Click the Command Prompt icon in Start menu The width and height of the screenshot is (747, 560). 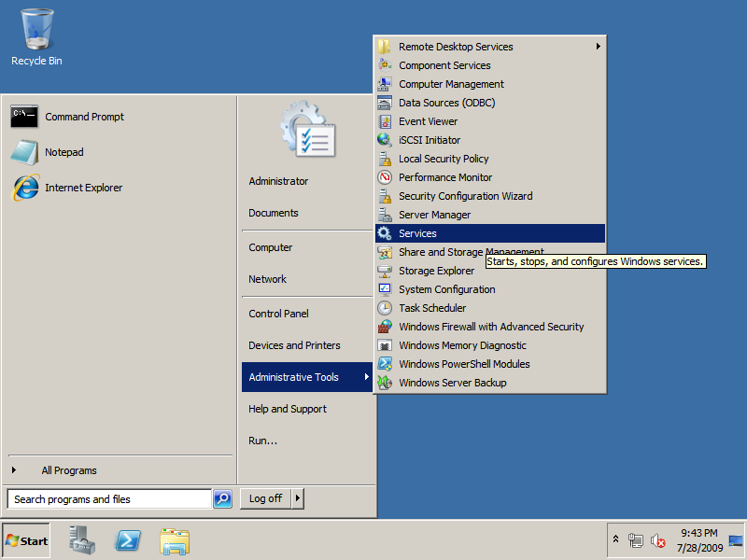tap(24, 117)
